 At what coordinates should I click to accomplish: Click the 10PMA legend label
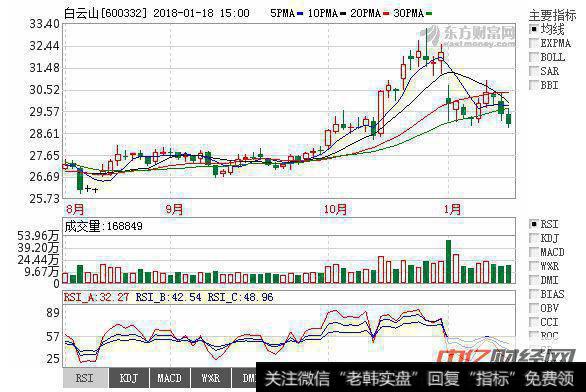[x=323, y=13]
